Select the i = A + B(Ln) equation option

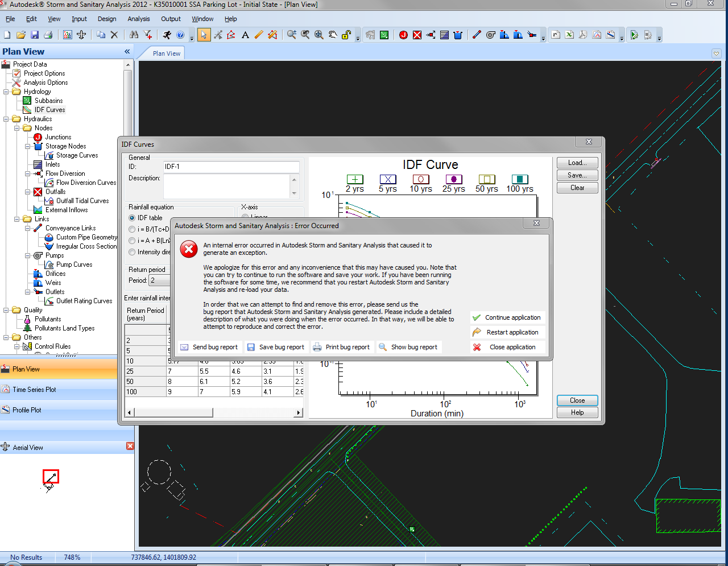[132, 241]
